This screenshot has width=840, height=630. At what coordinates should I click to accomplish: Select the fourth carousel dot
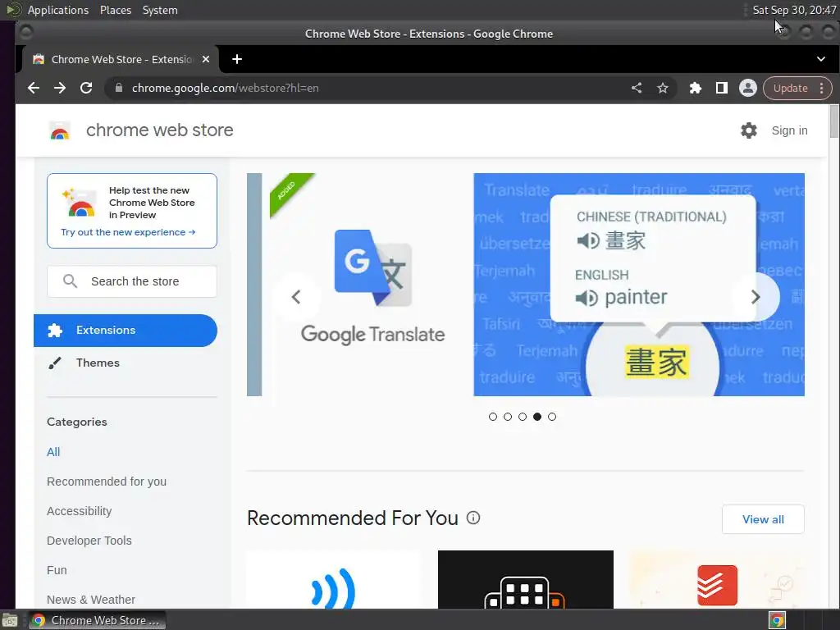pos(537,417)
